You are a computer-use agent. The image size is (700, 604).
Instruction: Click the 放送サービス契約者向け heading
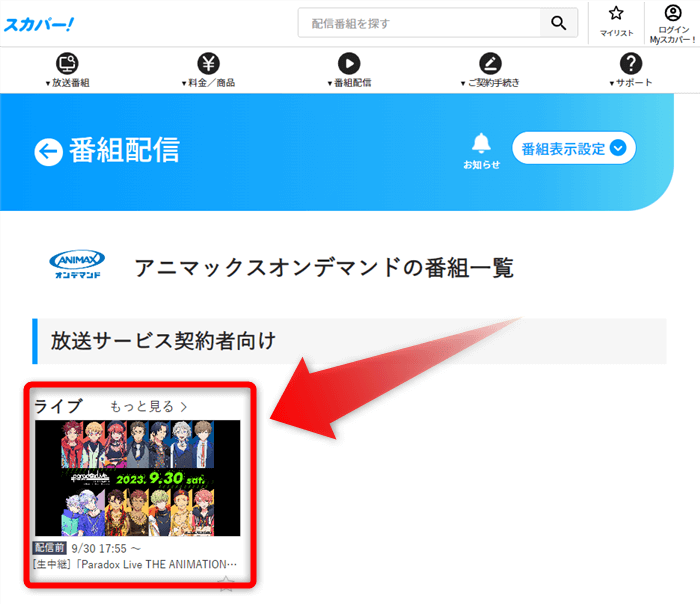(163, 342)
